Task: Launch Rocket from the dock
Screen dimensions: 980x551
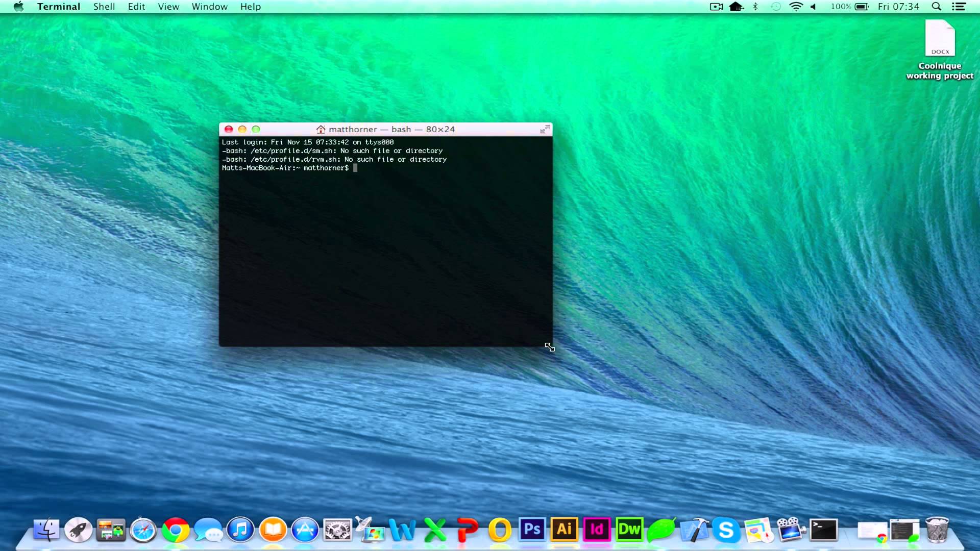Action: (x=78, y=530)
